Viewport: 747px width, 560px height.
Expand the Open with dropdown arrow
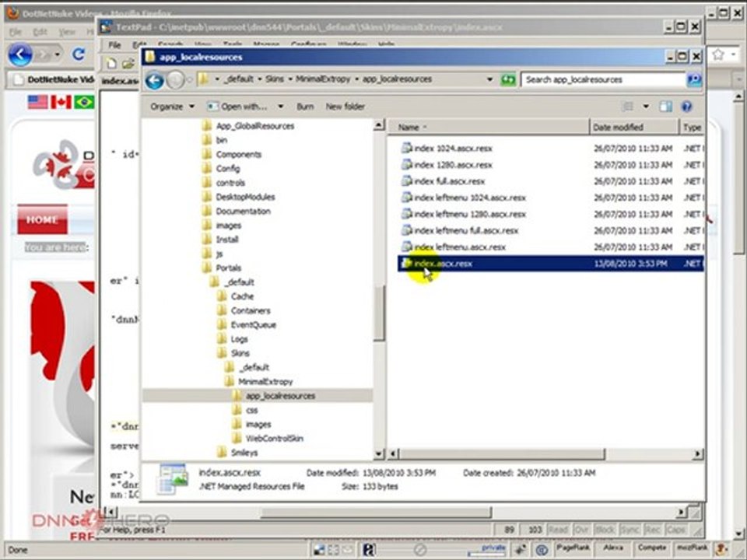tap(281, 107)
